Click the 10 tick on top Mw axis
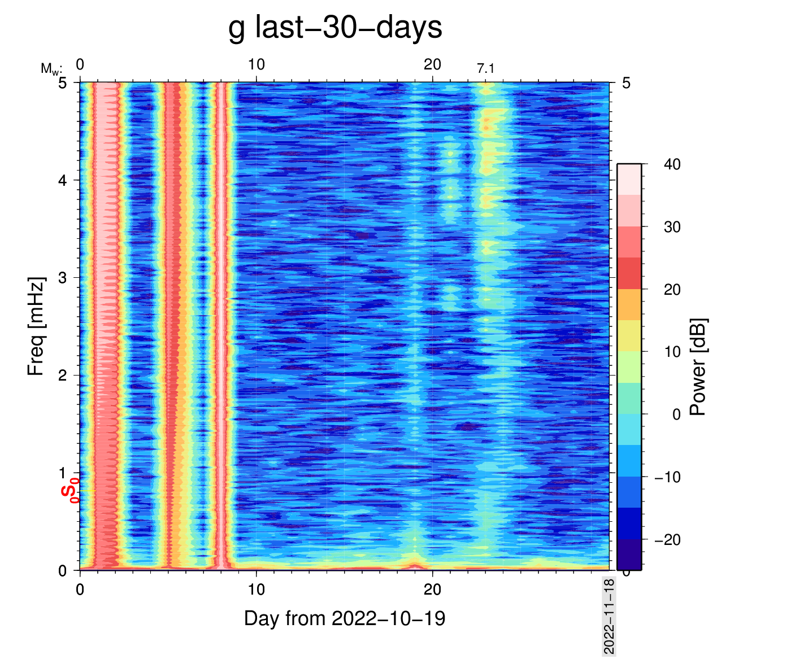Image resolution: width=791 pixels, height=672 pixels. click(x=257, y=64)
